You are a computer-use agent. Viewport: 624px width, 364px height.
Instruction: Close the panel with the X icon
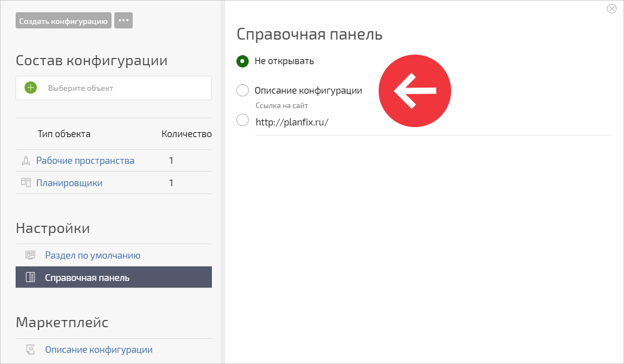(611, 9)
